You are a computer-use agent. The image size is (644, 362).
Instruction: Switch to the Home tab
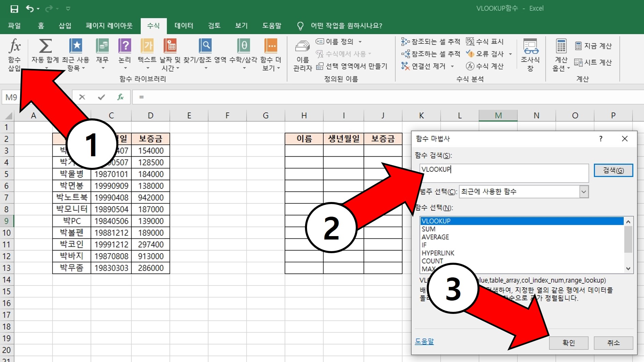[x=41, y=26]
